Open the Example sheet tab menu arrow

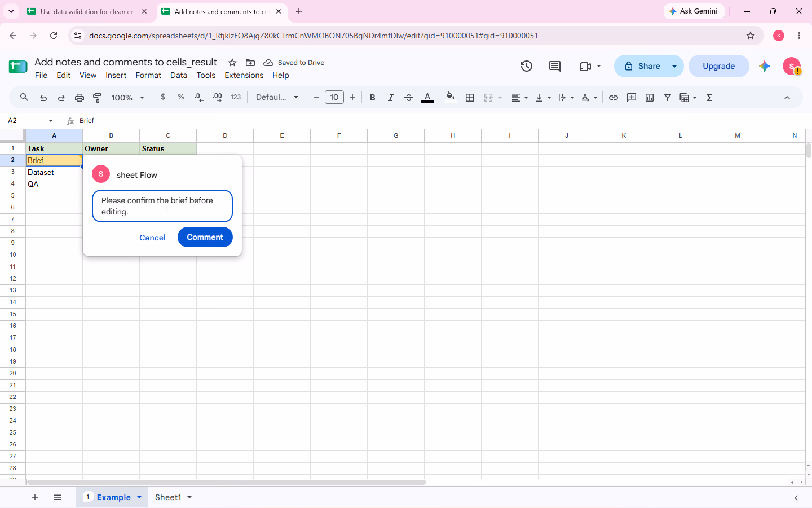point(139,497)
